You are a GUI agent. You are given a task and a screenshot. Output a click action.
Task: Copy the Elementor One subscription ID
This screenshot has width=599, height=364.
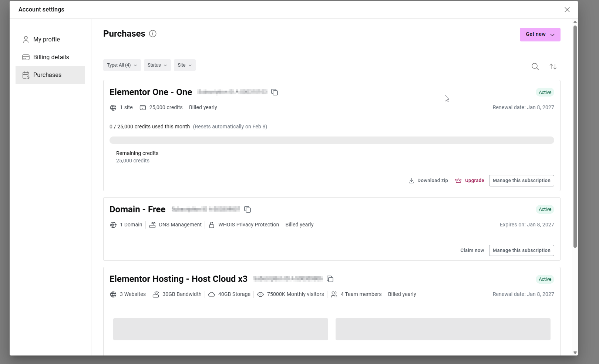[275, 92]
